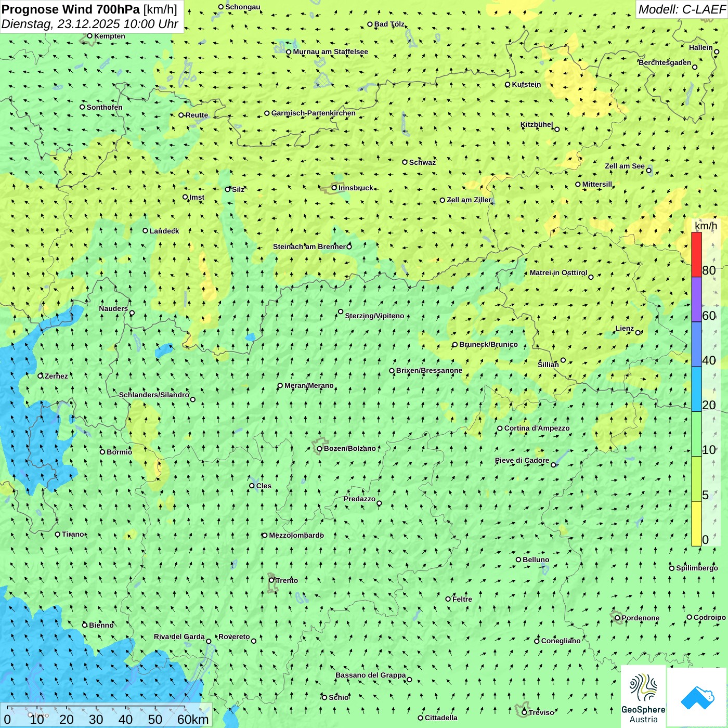Click the Kufstein city marker
The image size is (728, 728).
point(508,84)
